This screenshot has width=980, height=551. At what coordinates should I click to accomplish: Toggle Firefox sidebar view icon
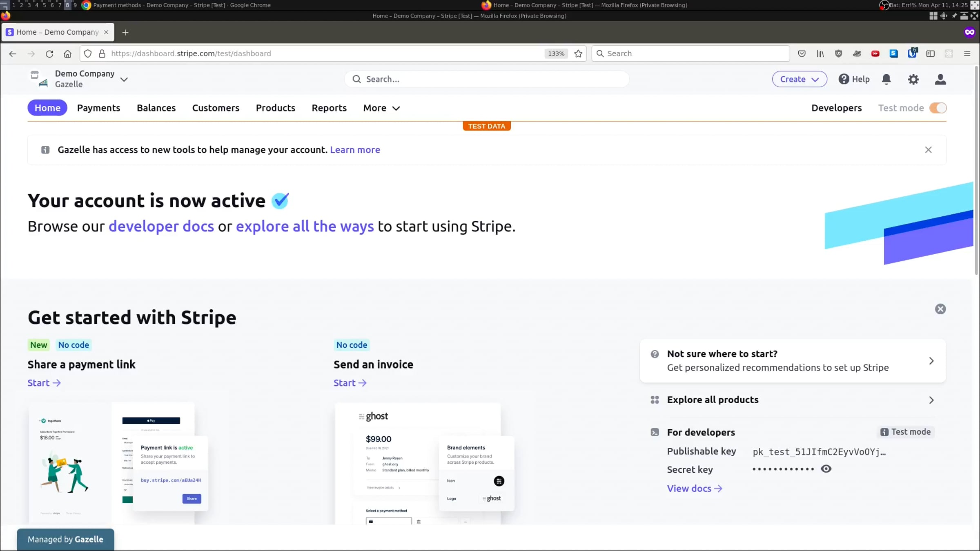pyautogui.click(x=930, y=53)
